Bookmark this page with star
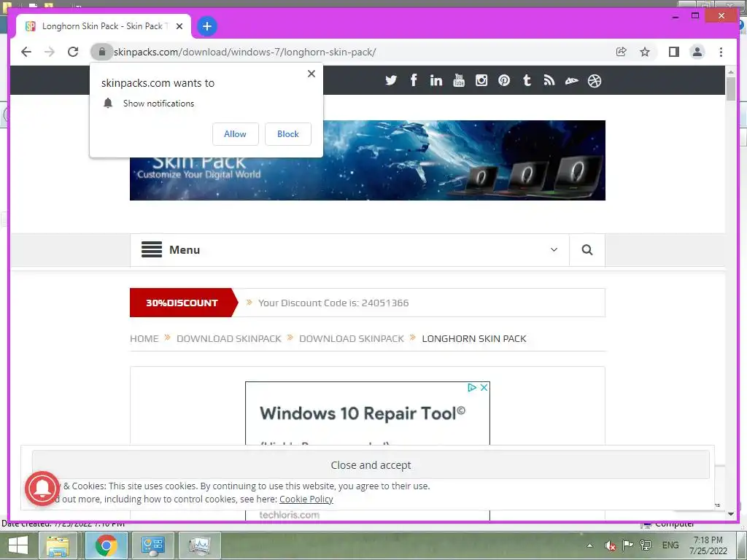The image size is (747, 560). click(x=645, y=52)
